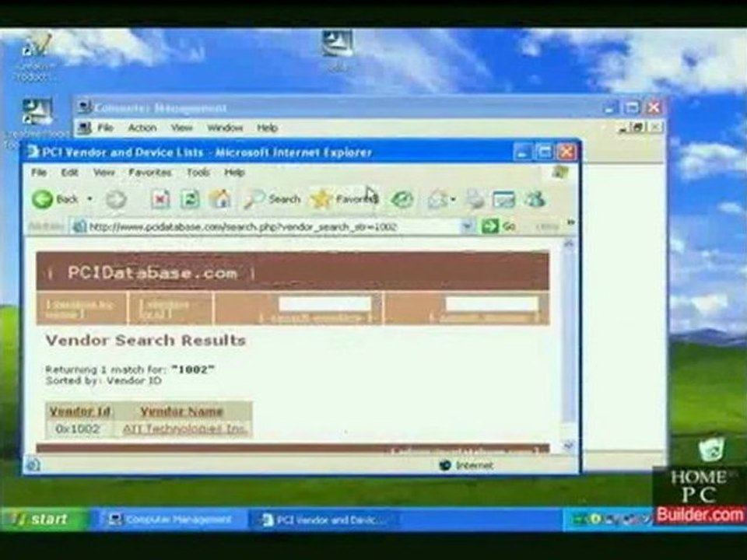This screenshot has height=560, width=747.
Task: Open the Recycle Bin desktop icon
Action: pyautogui.click(x=710, y=450)
